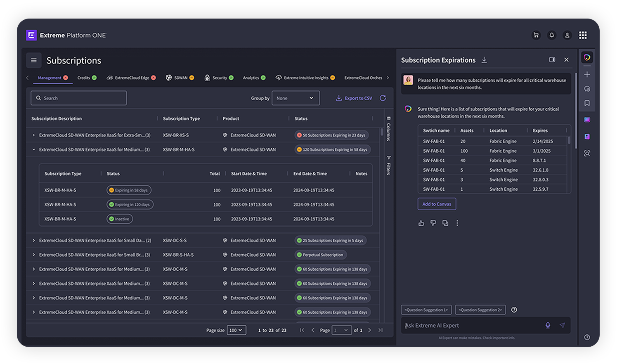
Task: Collapse the XSW-BR-M-HA-S Medium subscription row
Action: [34, 150]
